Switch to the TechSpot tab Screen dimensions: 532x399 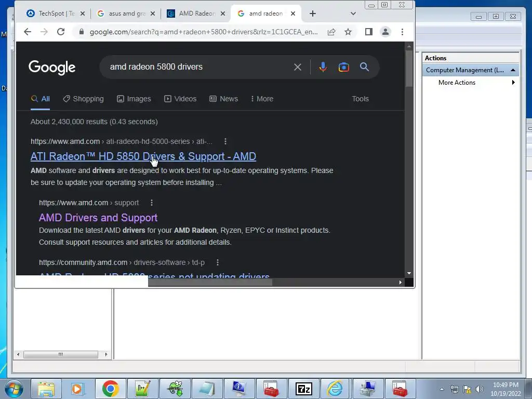coord(51,14)
